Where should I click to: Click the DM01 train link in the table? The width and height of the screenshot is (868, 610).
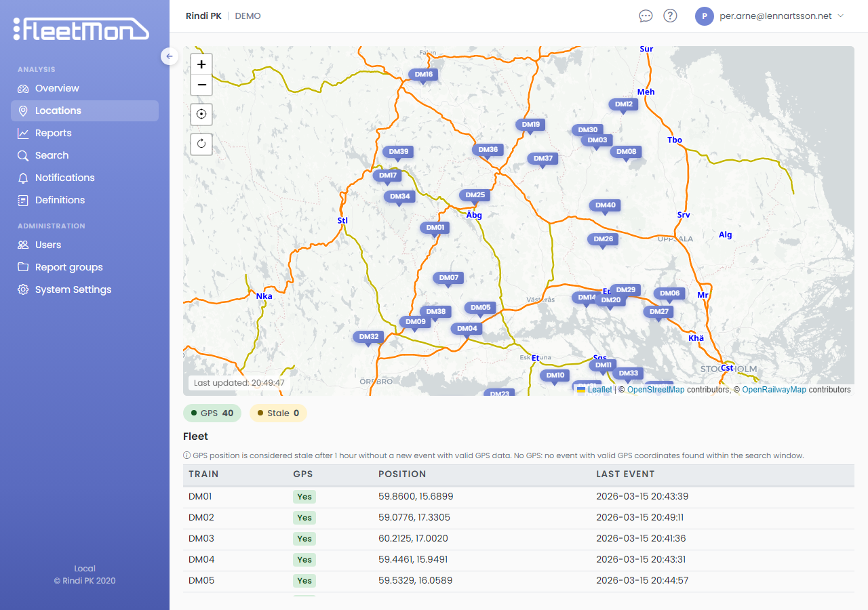(199, 496)
